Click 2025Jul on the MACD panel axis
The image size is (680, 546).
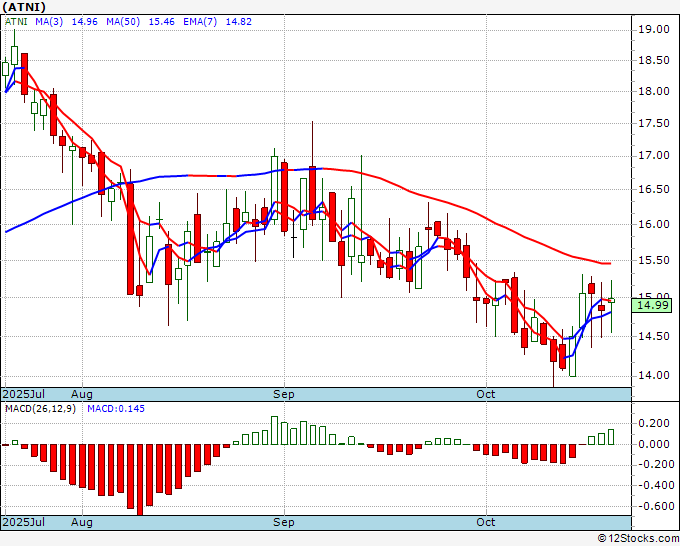(24, 522)
